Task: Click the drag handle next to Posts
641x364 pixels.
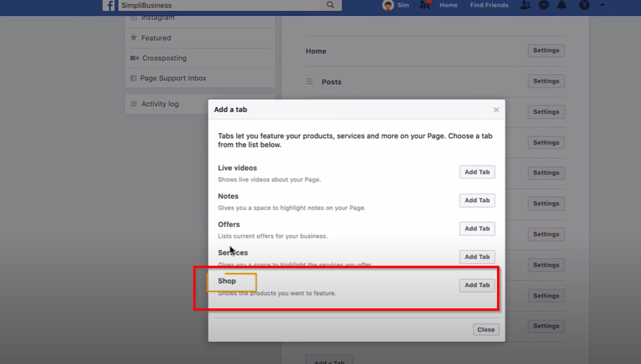Action: tap(310, 82)
